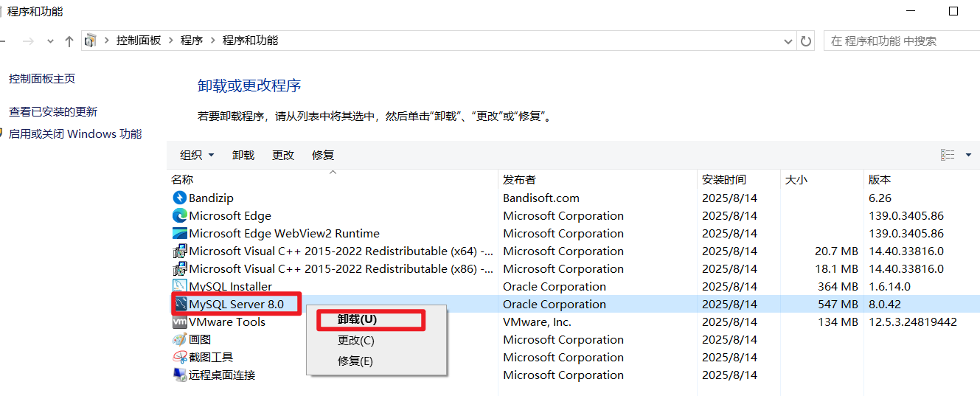Screen dimensions: 980x396
Task: Choose 修复(E) from context menu
Action: click(x=355, y=361)
